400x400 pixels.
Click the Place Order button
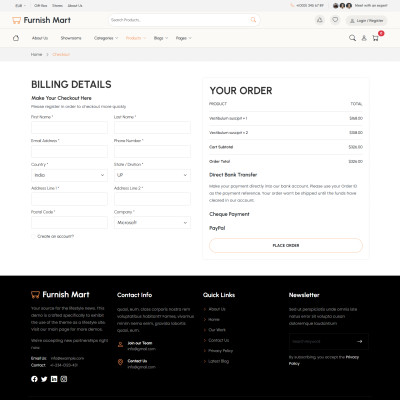pyautogui.click(x=286, y=245)
